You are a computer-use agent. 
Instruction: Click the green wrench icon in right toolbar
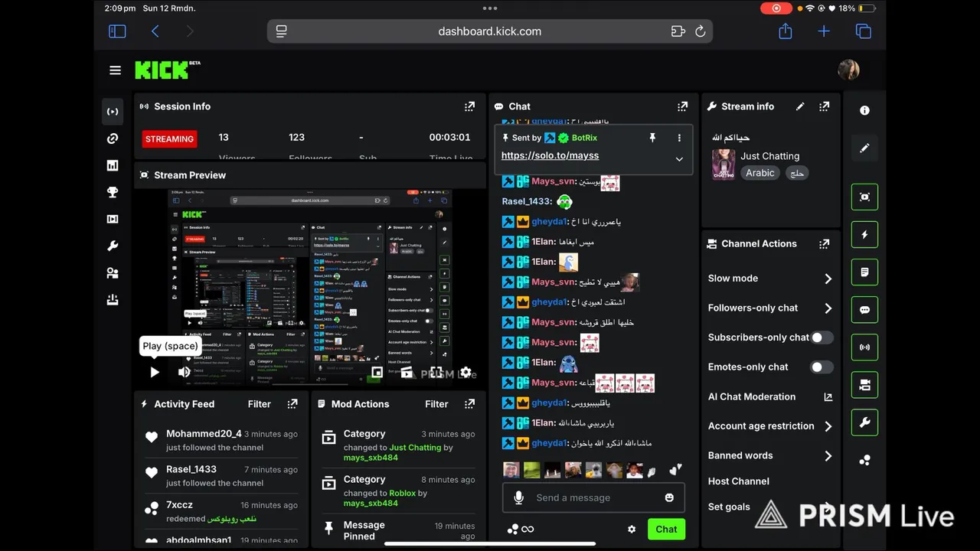[x=864, y=422]
